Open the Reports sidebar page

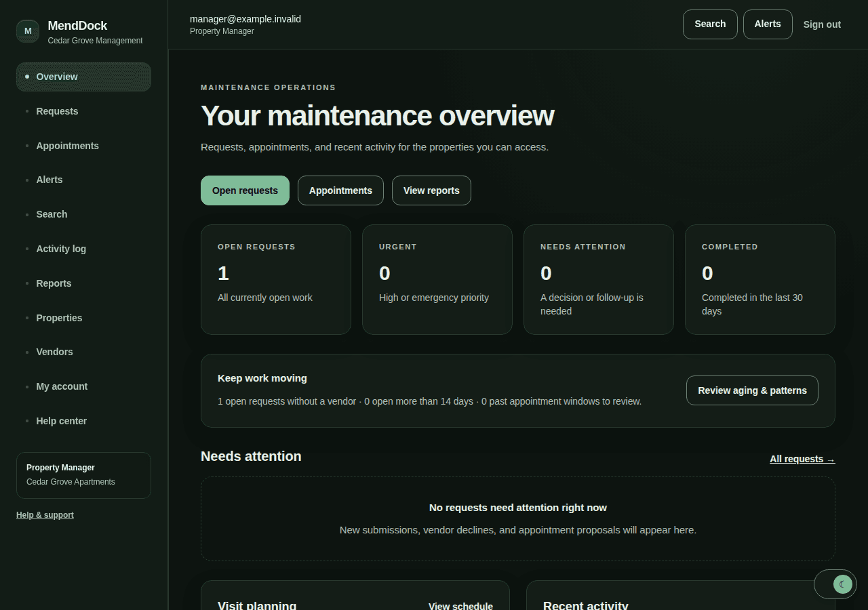pos(83,283)
